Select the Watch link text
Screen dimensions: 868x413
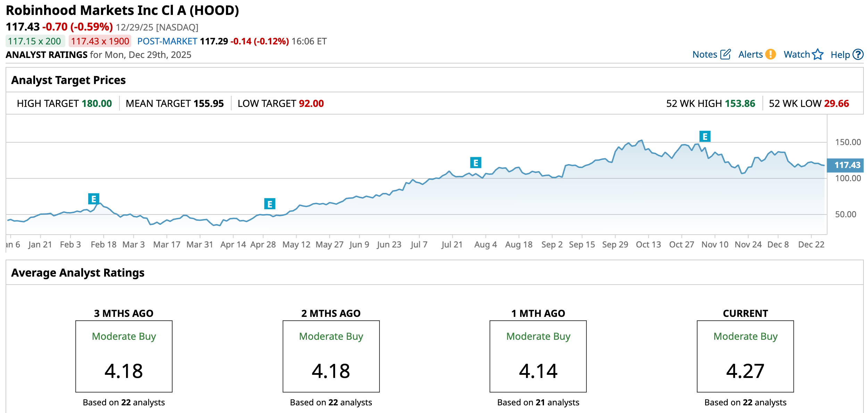pyautogui.click(x=796, y=54)
